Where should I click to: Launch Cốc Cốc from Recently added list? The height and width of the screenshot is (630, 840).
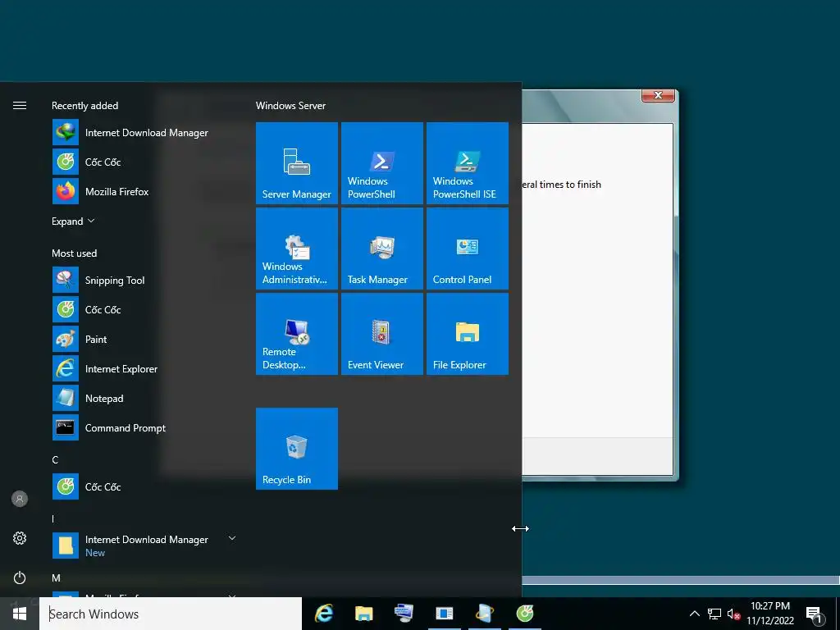click(x=144, y=162)
